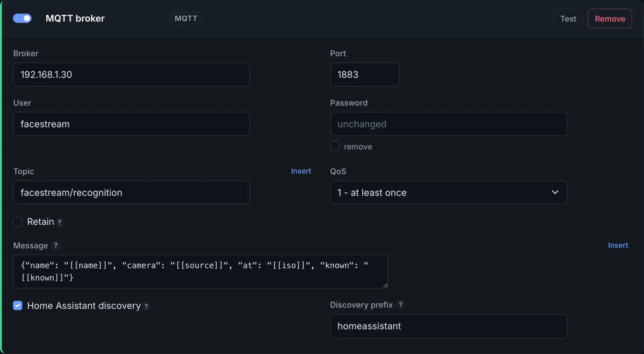The height and width of the screenshot is (354, 644).
Task: Click the User field label
Action: 22,103
